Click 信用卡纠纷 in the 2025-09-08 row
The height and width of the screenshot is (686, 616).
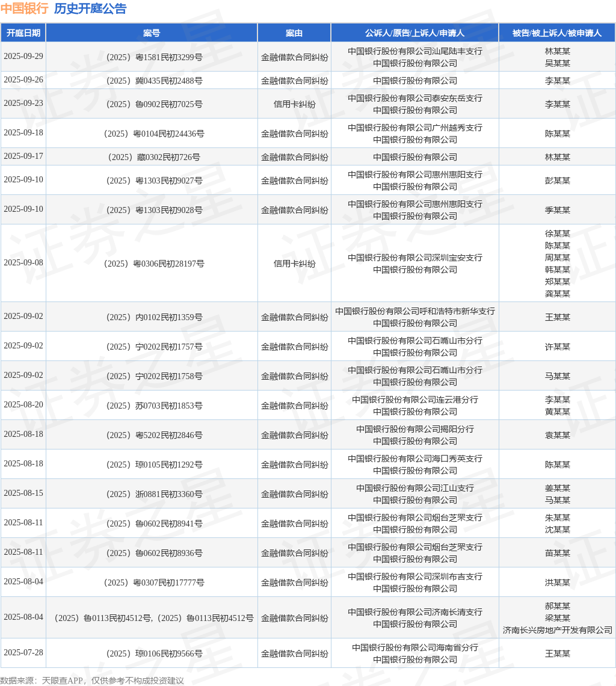click(x=294, y=264)
